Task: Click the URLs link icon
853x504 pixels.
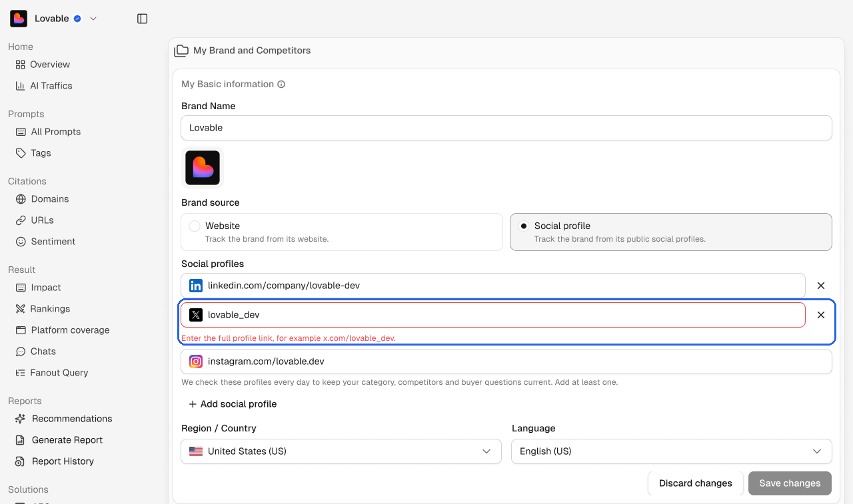Action: pos(21,220)
